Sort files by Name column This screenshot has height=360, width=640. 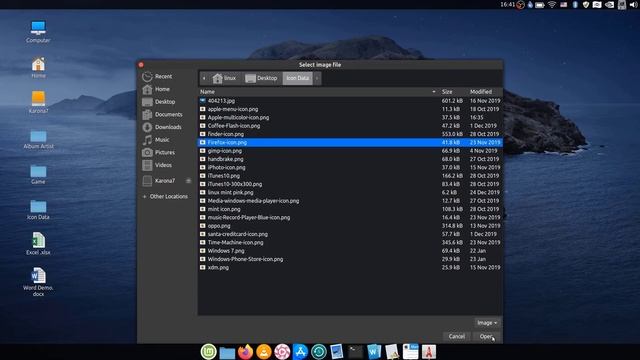click(318, 92)
